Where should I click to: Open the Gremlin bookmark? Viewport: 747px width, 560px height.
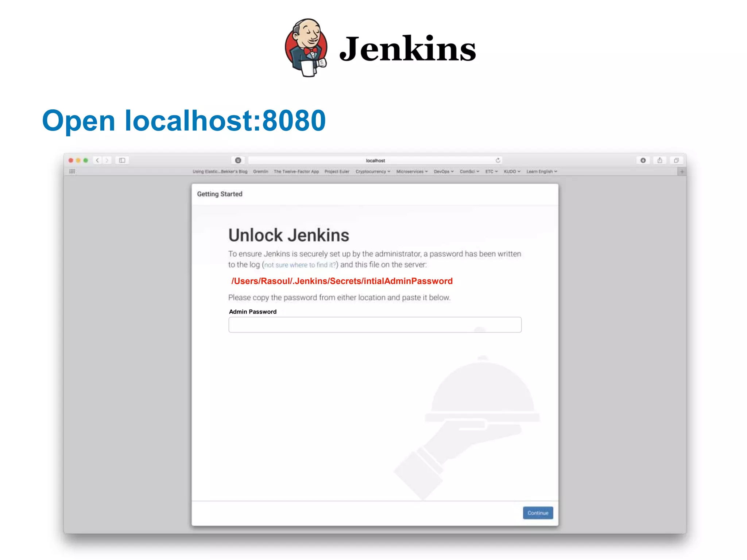[260, 171]
